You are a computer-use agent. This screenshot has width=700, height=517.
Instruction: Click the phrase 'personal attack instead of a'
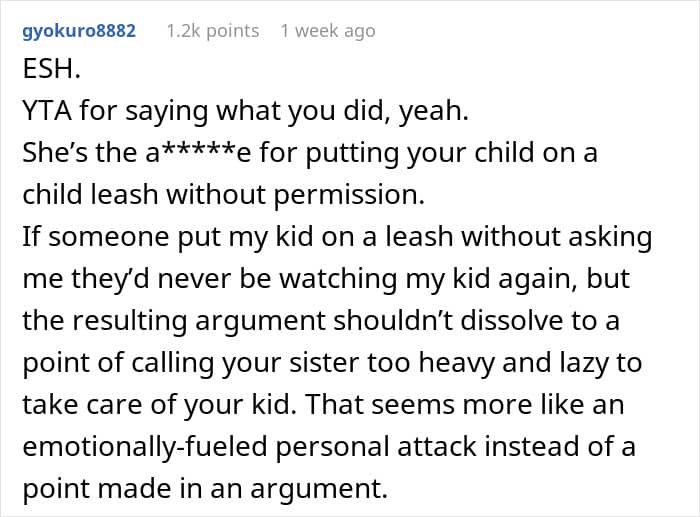pyautogui.click(x=455, y=447)
